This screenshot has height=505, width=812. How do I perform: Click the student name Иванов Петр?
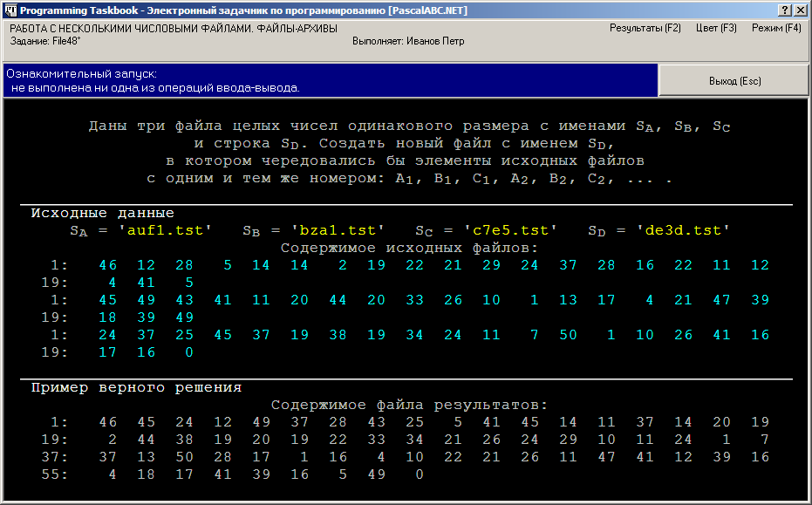(408, 41)
